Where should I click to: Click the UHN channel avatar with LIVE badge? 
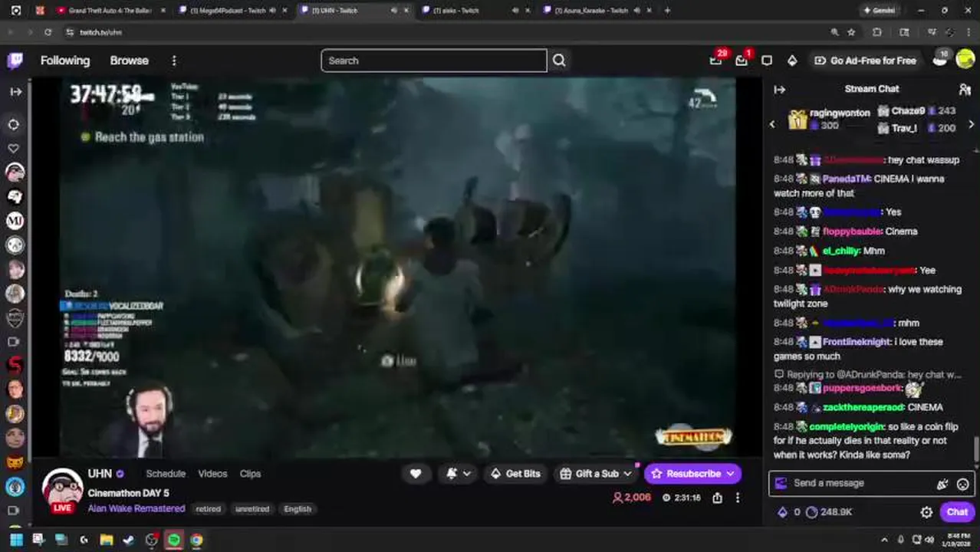coord(62,490)
